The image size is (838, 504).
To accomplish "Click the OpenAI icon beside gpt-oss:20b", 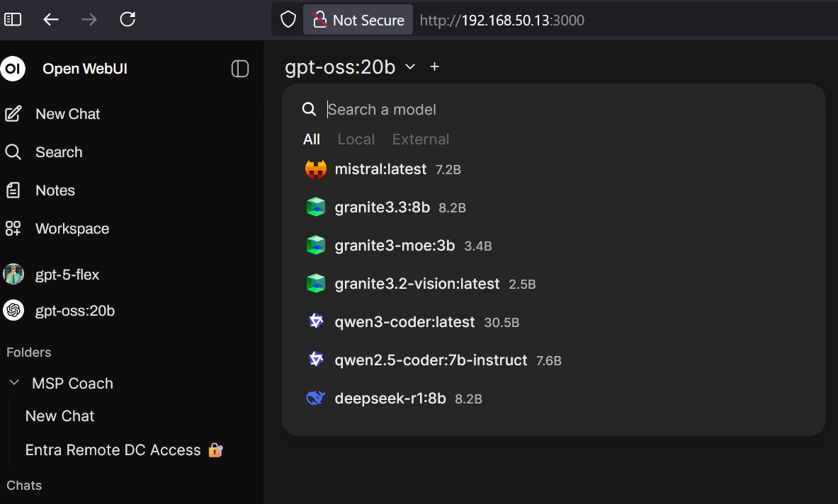I will pos(13,310).
